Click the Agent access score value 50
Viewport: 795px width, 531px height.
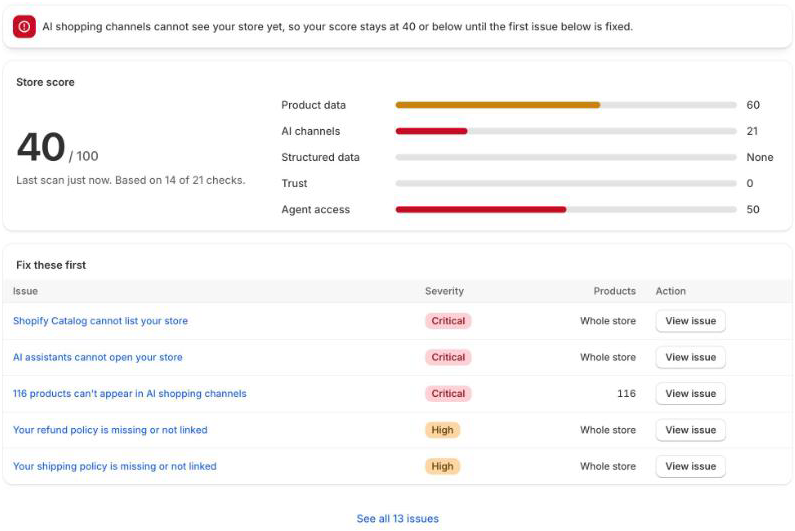tap(753, 209)
